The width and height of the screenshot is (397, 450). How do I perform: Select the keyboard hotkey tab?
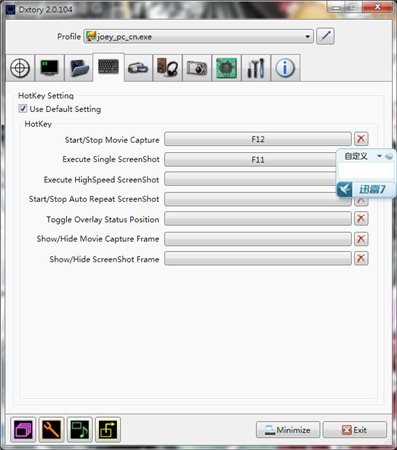(108, 67)
